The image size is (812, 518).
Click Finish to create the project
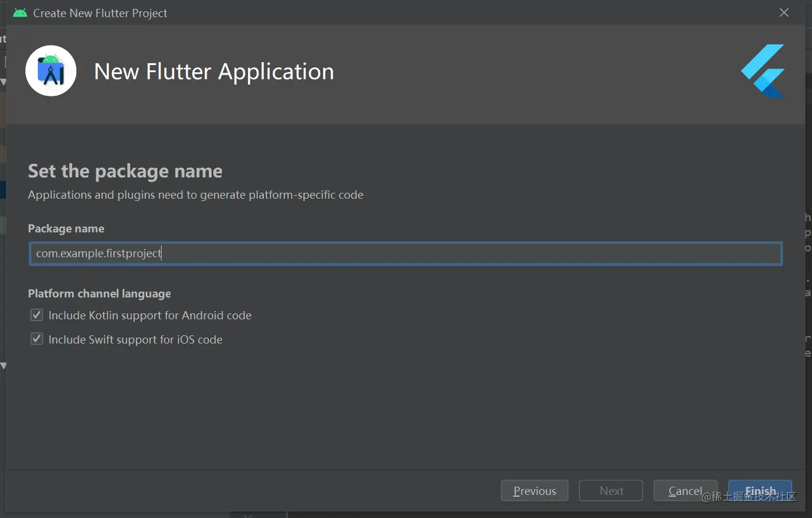760,491
